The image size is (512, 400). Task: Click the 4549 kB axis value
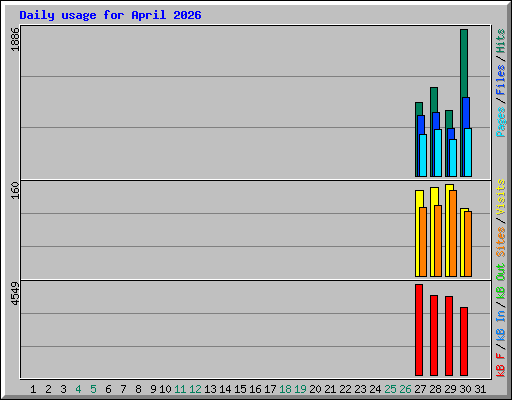pyautogui.click(x=15, y=293)
